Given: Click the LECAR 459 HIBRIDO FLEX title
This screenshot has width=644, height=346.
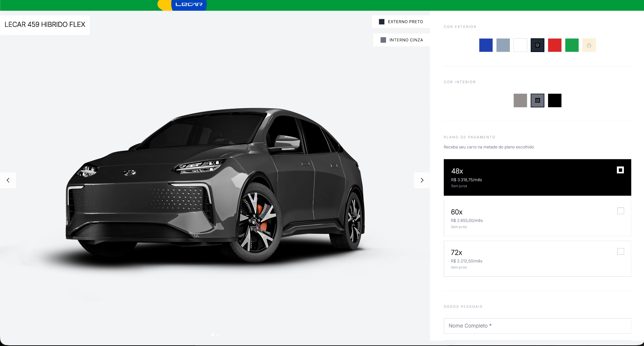Looking at the screenshot, I should [45, 24].
